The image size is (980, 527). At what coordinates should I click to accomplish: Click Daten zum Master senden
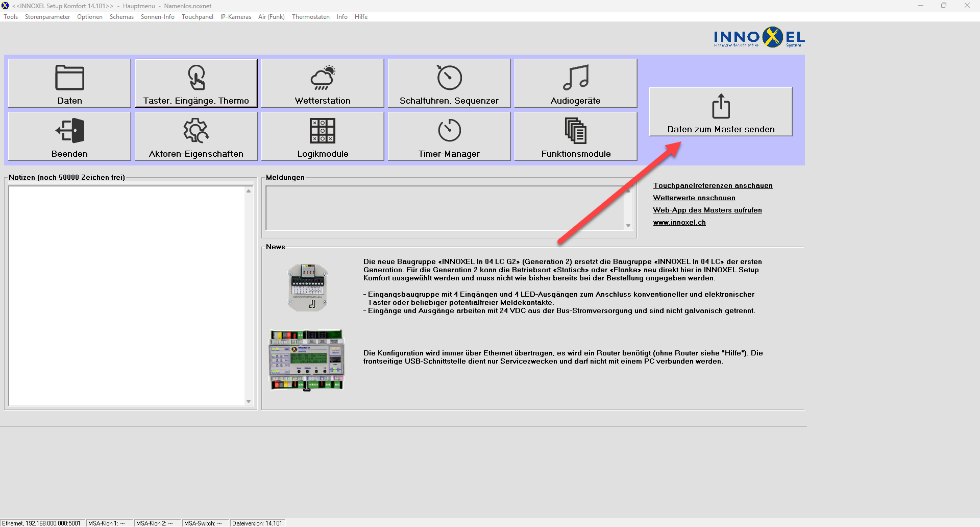(x=721, y=112)
